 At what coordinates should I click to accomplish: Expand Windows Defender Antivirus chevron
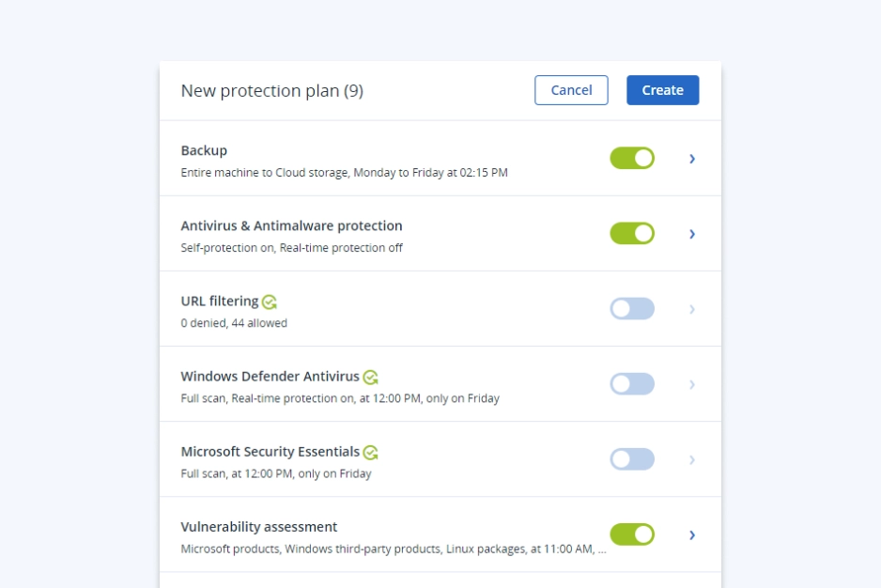click(692, 385)
